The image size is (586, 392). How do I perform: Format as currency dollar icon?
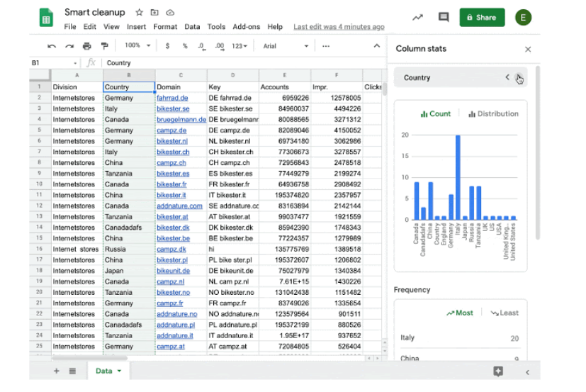pyautogui.click(x=167, y=46)
